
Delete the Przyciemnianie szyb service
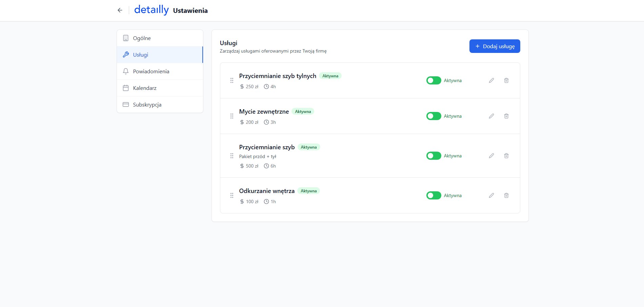pyautogui.click(x=506, y=156)
